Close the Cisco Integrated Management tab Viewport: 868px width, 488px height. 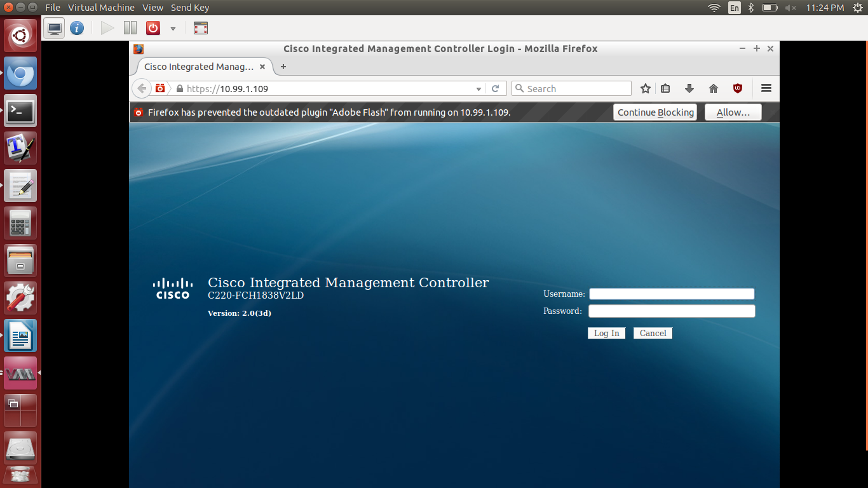262,67
